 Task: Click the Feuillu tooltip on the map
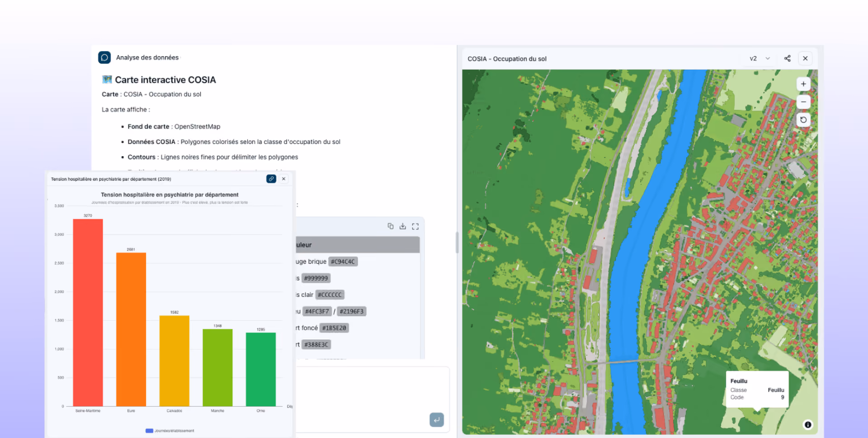[x=757, y=389]
